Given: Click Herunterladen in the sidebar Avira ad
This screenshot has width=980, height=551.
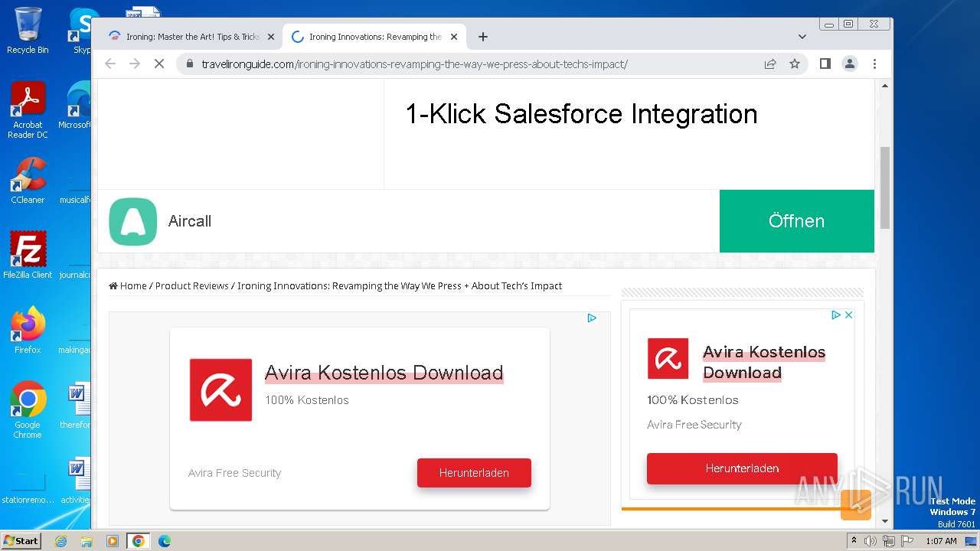Looking at the screenshot, I should pos(742,468).
